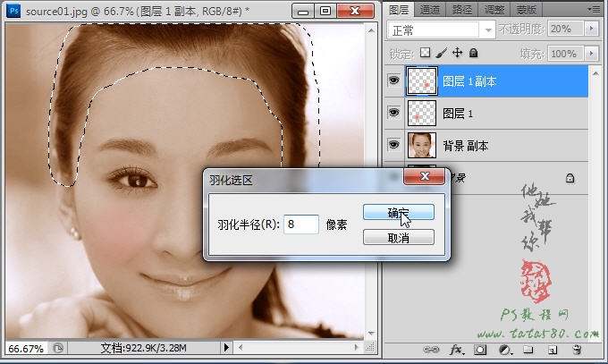Click the horizontal scroll right arrow
Image resolution: width=608 pixels, height=364 pixels.
357,347
